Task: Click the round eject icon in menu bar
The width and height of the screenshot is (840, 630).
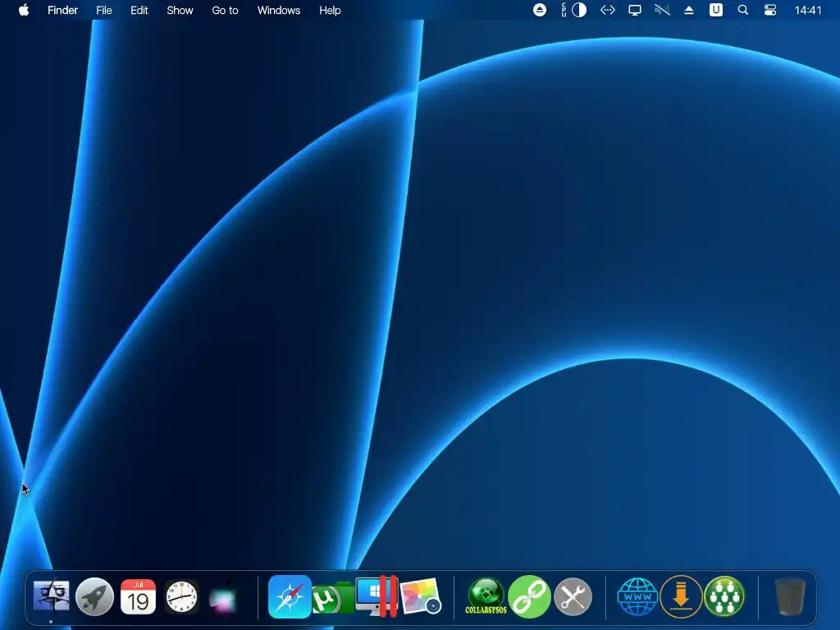Action: tap(540, 10)
